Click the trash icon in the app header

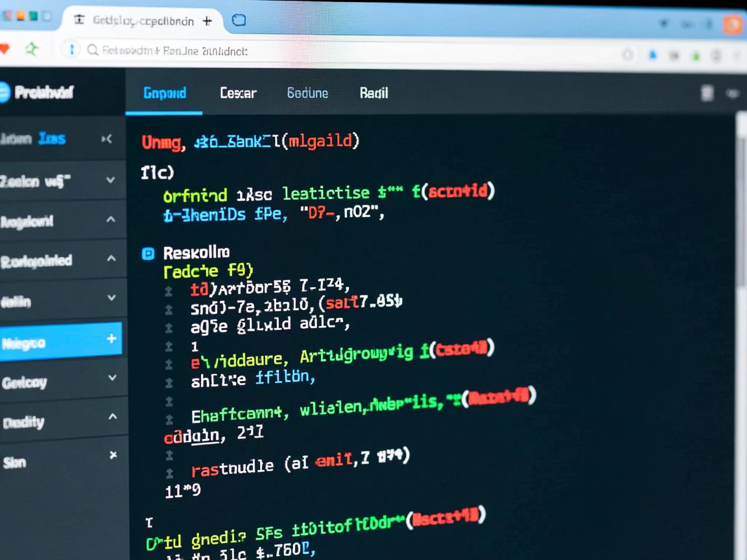[707, 93]
